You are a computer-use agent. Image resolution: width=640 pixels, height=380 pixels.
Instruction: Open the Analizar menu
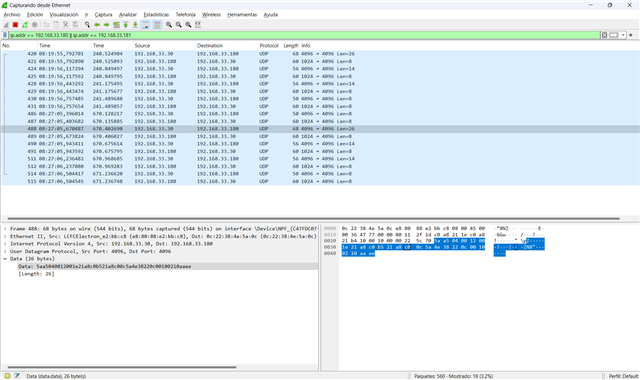click(128, 15)
